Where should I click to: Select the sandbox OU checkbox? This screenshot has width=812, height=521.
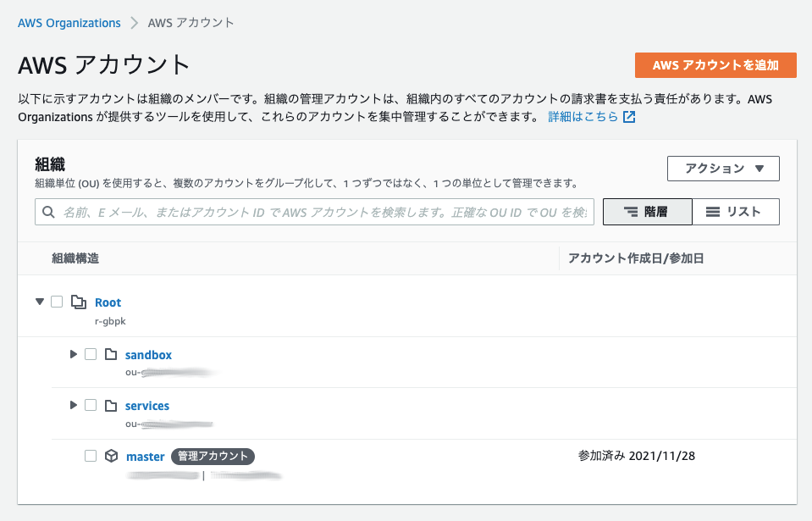tap(91, 354)
